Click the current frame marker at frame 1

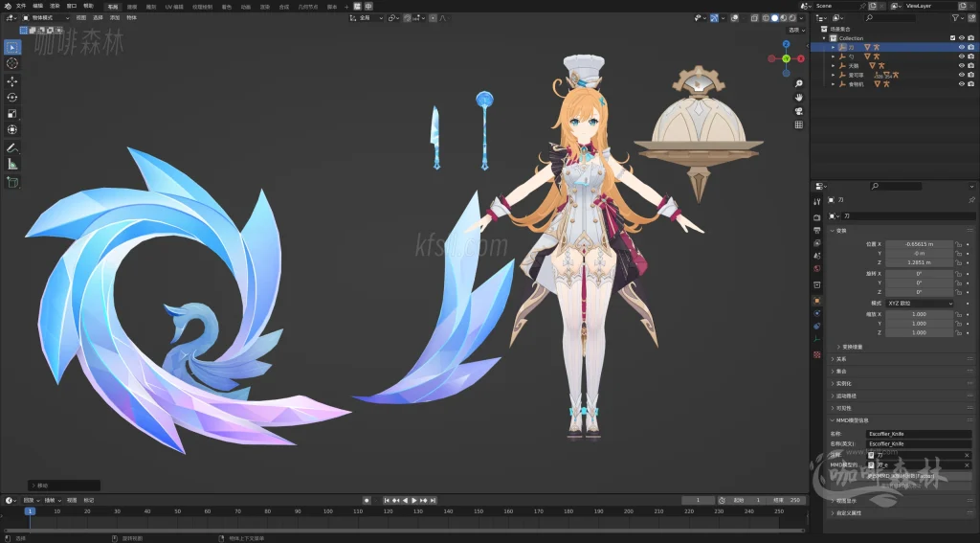[x=30, y=511]
